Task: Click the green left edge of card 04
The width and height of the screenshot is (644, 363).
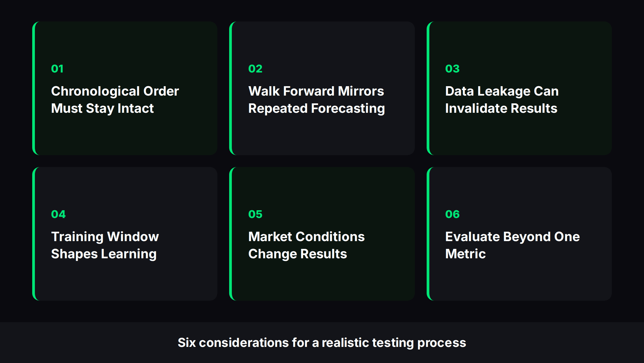Action: coord(34,234)
